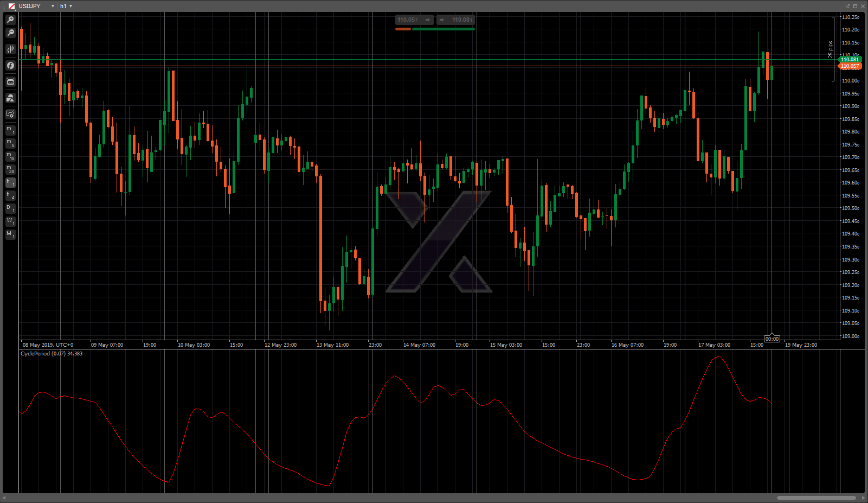
Task: Click the Facebook share icon
Action: (10, 66)
